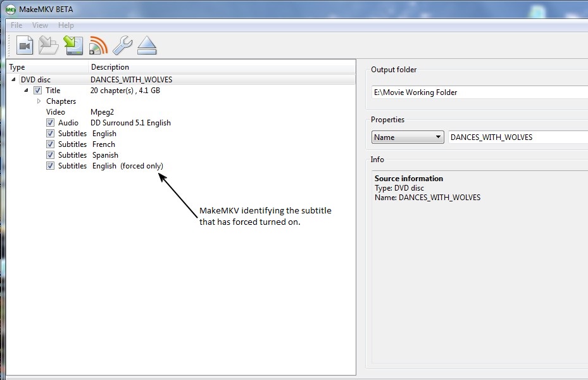
Task: Collapse the Title tree node
Action: click(26, 90)
